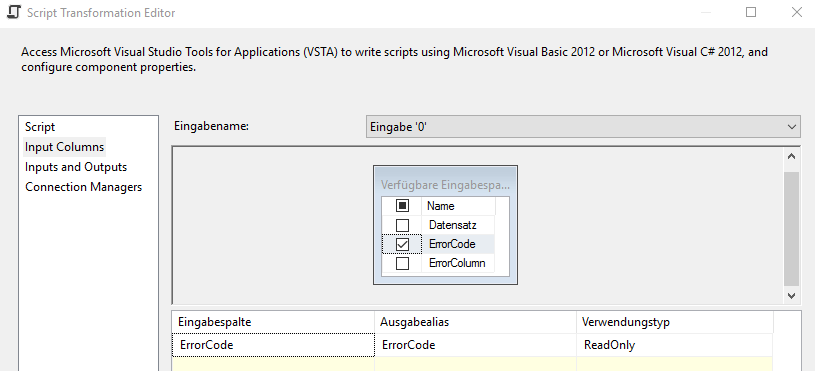The width and height of the screenshot is (815, 371).
Task: Close the Script Transformation Editor window
Action: pos(796,12)
